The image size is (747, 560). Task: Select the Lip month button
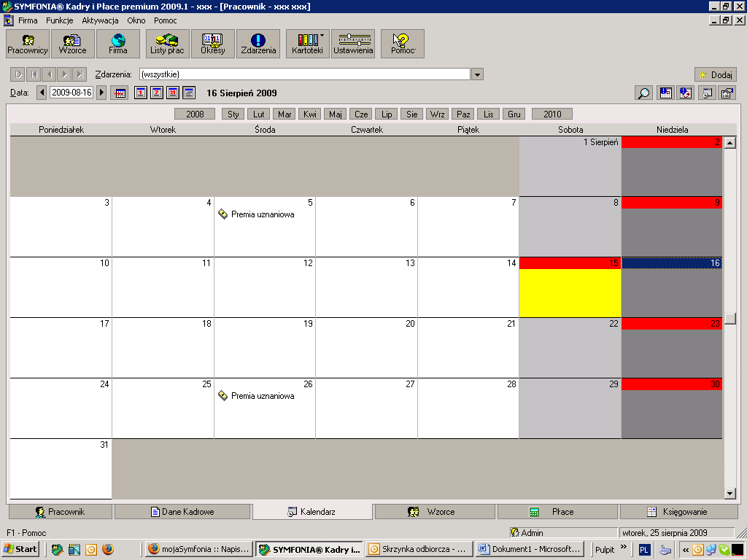tap(387, 114)
